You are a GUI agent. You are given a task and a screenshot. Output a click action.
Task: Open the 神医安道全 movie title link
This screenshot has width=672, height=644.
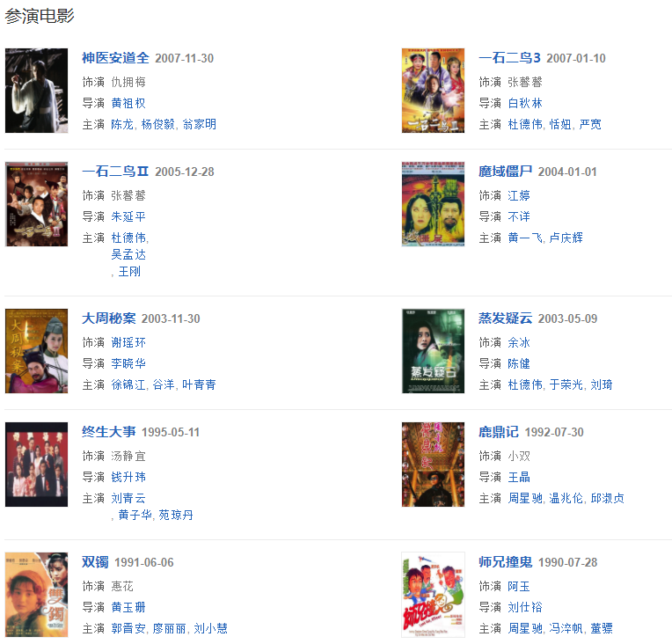(115, 58)
